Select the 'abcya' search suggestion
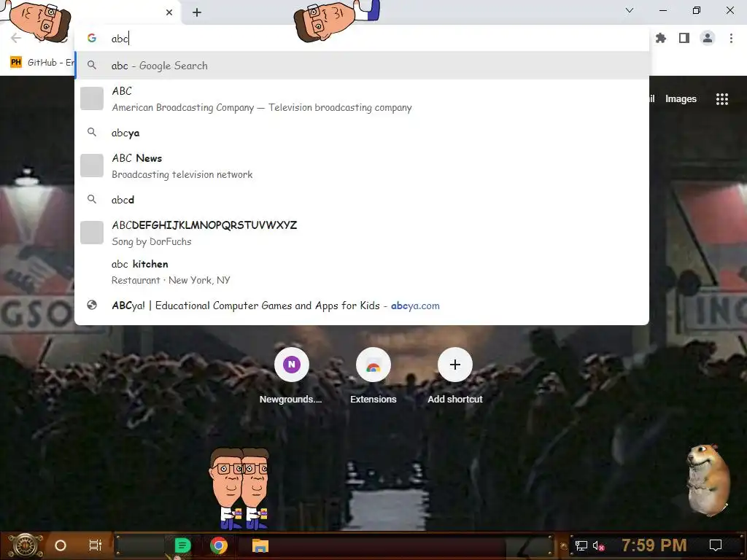The height and width of the screenshot is (560, 747). point(362,133)
